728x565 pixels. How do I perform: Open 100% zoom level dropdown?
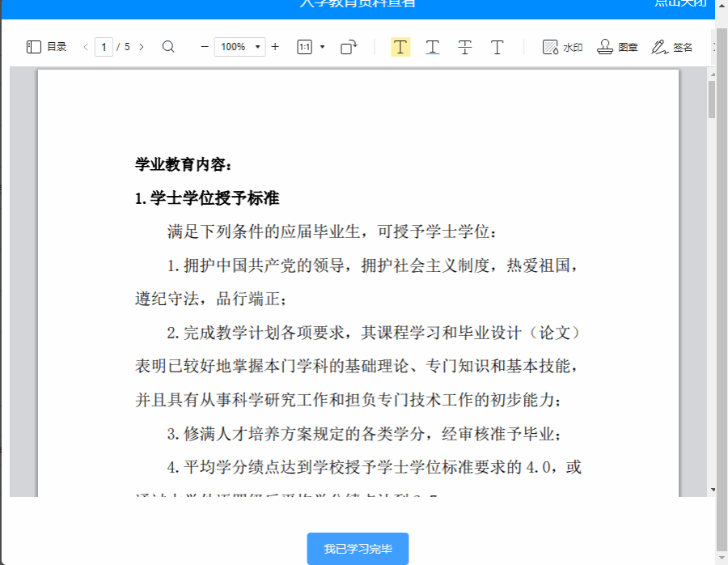(x=239, y=47)
